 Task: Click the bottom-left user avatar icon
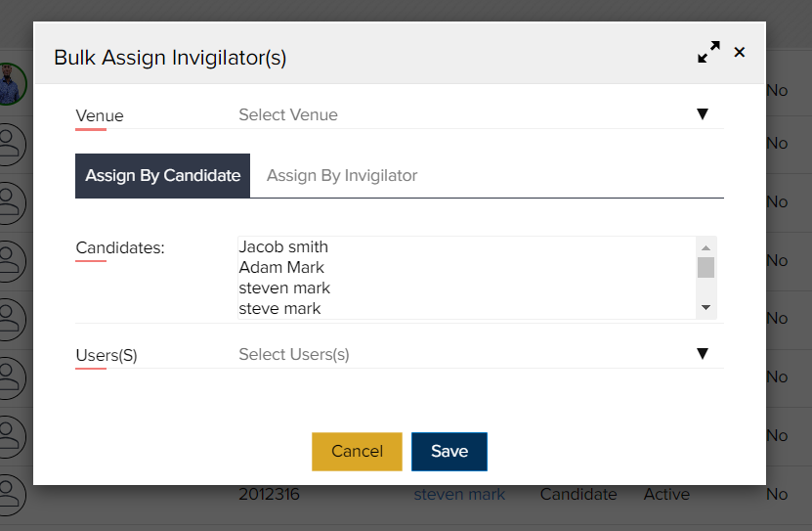coord(11,494)
